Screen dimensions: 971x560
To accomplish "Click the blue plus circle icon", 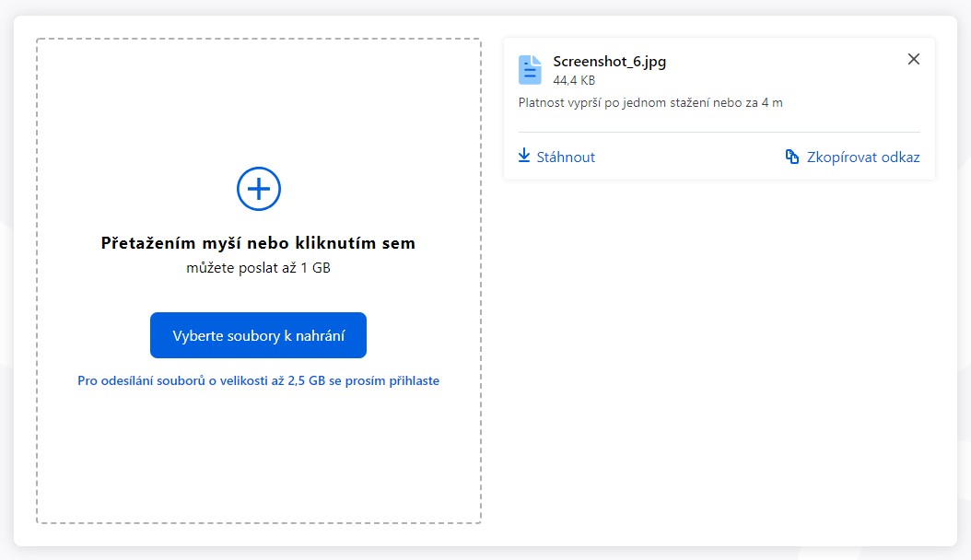I will tap(259, 189).
